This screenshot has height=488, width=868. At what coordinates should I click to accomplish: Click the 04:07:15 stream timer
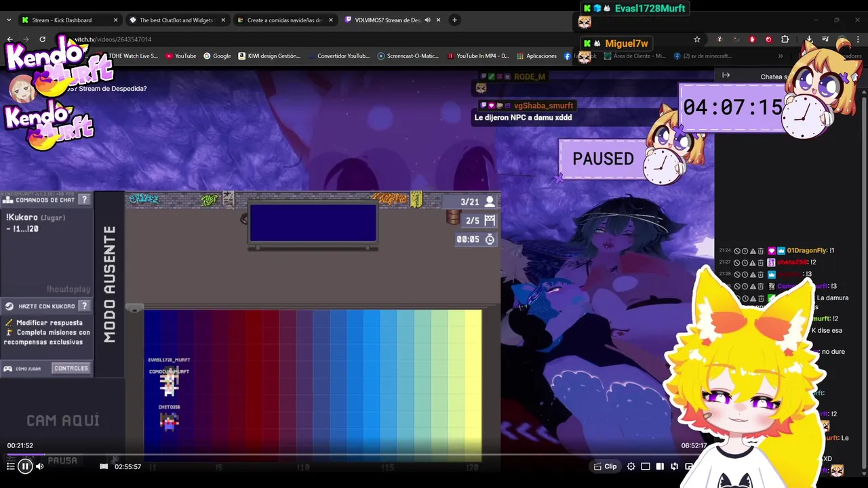(x=732, y=107)
